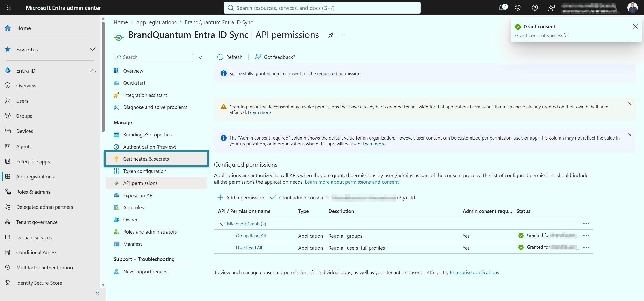Collapse the app registration side menu
Image resolution: width=644 pixels, height=301 pixels.
tap(201, 57)
